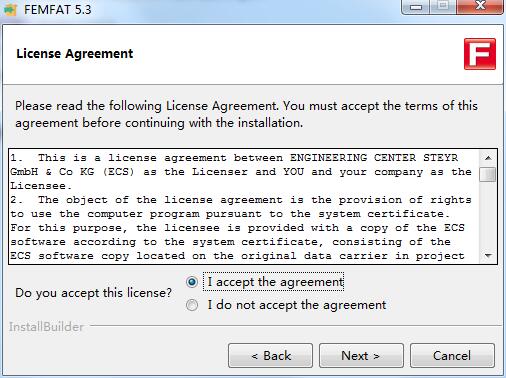
Task: Go to previous step with Back button
Action: [270, 356]
